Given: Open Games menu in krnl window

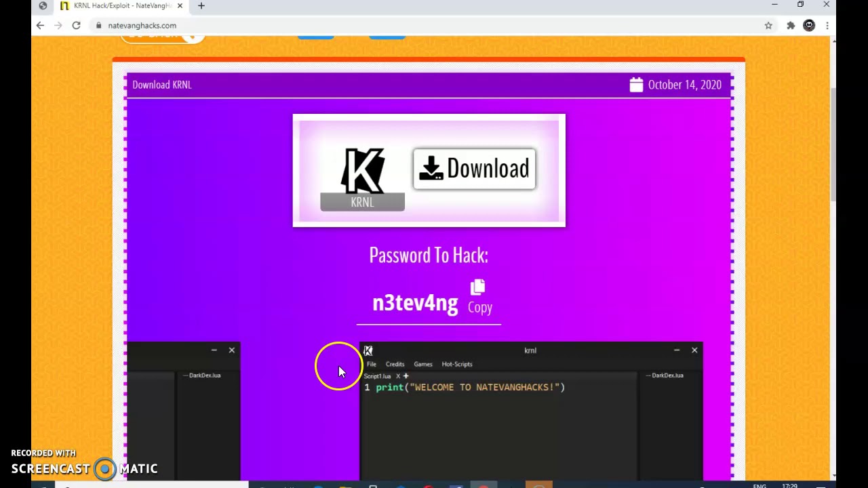Looking at the screenshot, I should (x=422, y=364).
